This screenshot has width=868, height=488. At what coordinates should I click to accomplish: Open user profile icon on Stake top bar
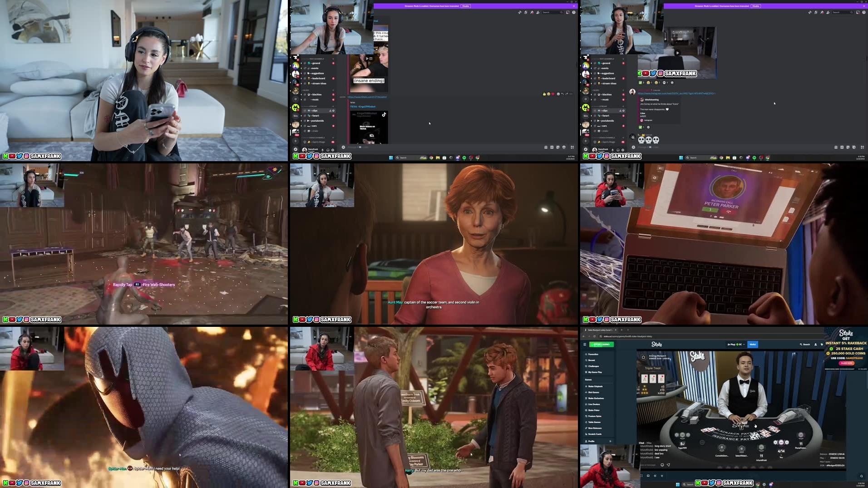815,345
